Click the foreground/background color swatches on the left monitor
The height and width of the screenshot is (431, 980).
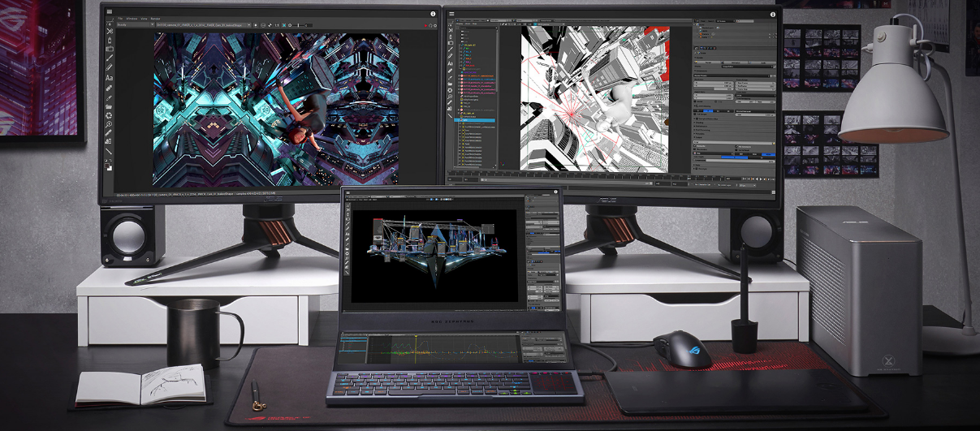click(x=108, y=166)
